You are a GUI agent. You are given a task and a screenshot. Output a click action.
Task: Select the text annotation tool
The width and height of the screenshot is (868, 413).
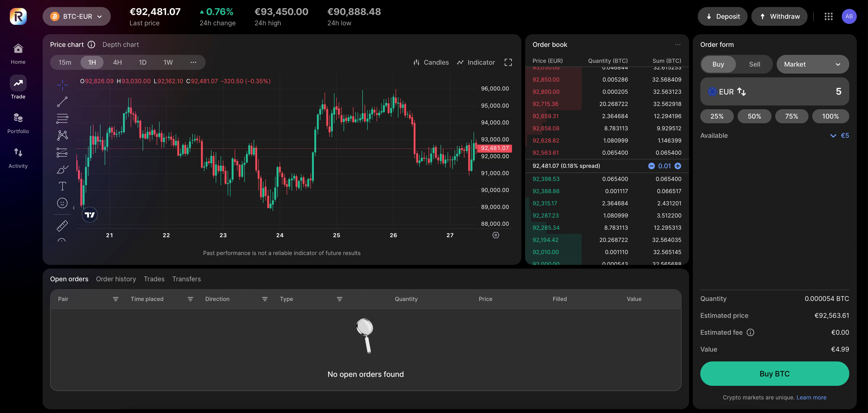click(x=62, y=186)
